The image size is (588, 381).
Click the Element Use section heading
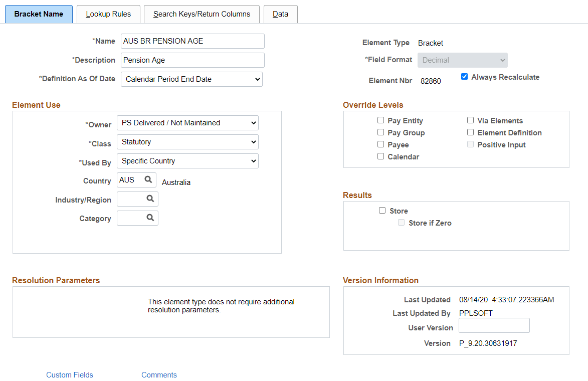click(x=36, y=105)
